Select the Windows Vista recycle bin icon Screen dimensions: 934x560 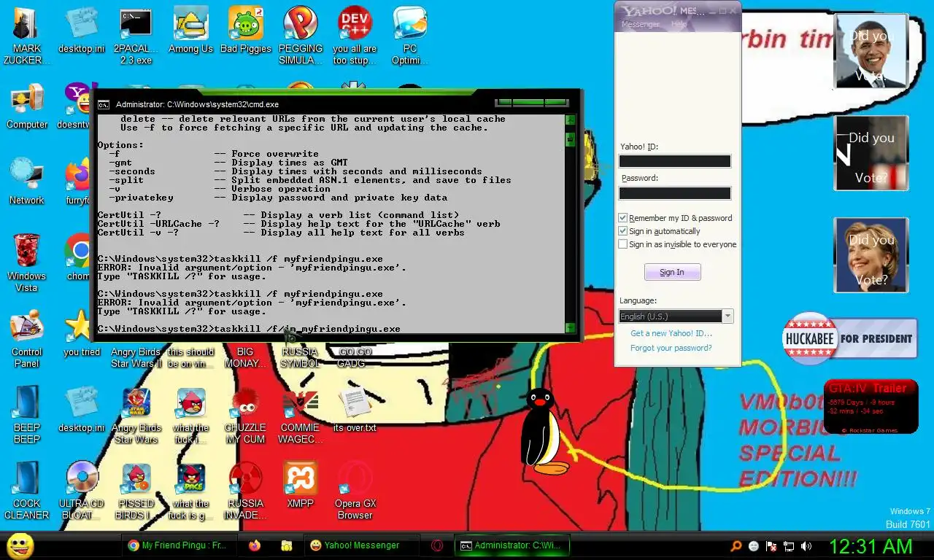27,262
